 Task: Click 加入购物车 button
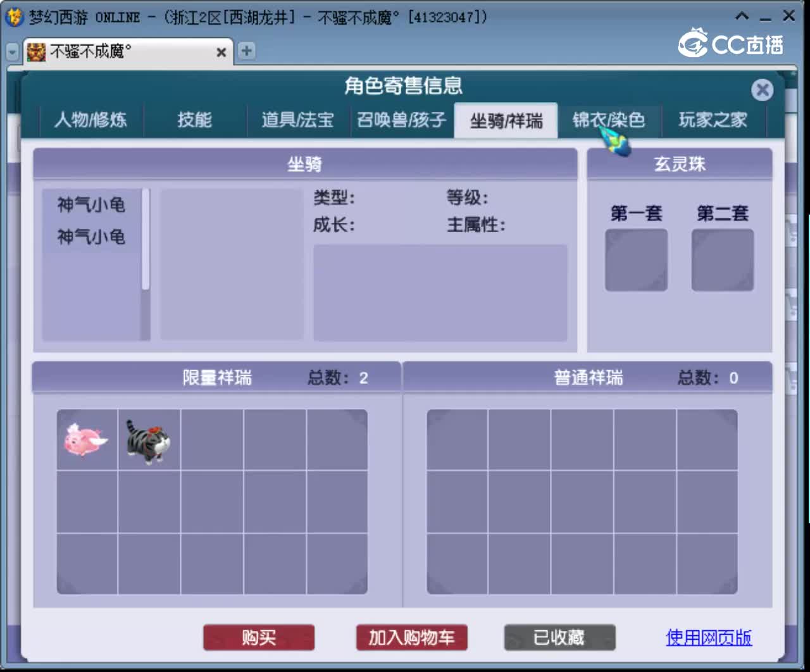pos(411,637)
